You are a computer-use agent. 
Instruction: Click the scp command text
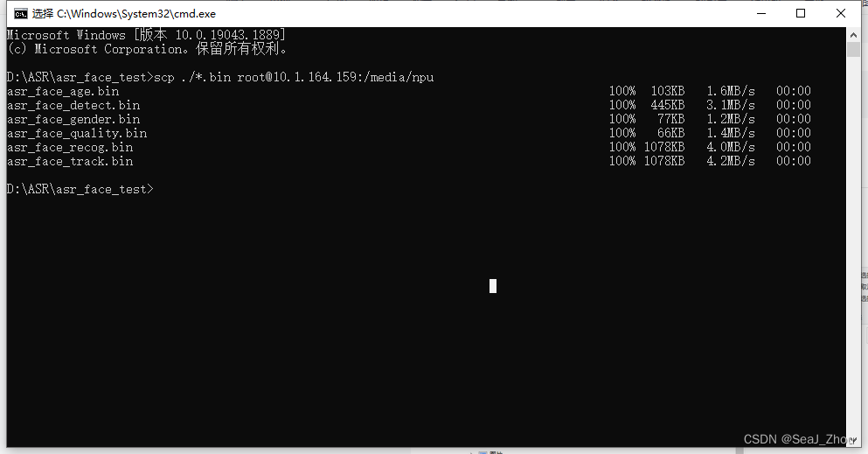coord(294,77)
